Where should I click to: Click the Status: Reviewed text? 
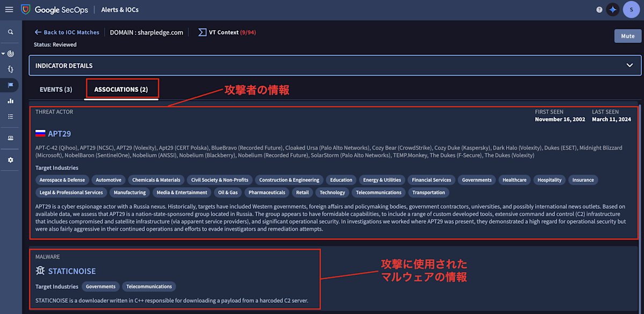point(55,45)
